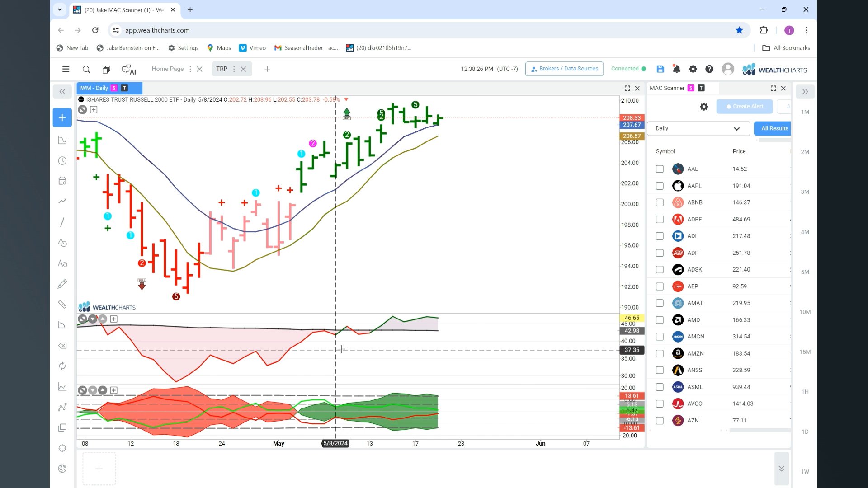Open the hamburger main menu
This screenshot has height=488, width=868.
(x=66, y=69)
